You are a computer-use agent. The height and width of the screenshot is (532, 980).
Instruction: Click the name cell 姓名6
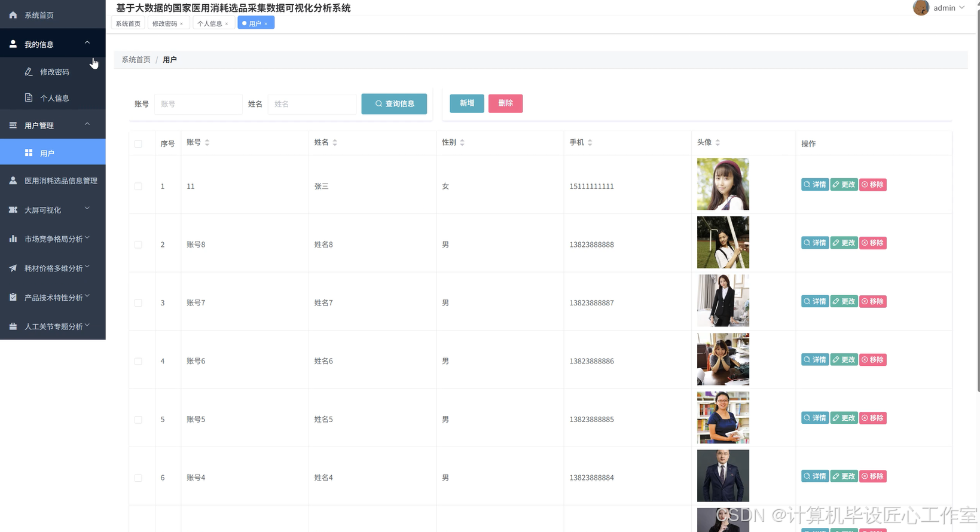tap(323, 361)
